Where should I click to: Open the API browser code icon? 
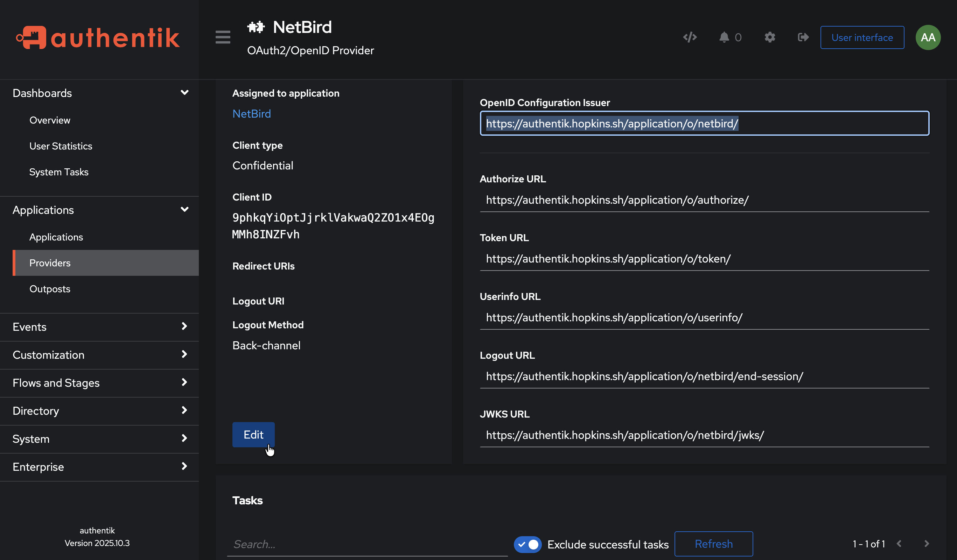pyautogui.click(x=690, y=37)
